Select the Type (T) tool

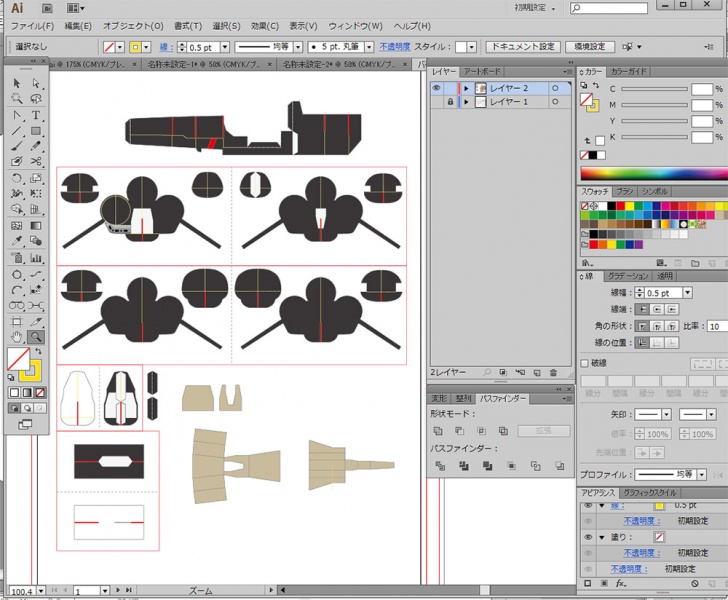(36, 115)
